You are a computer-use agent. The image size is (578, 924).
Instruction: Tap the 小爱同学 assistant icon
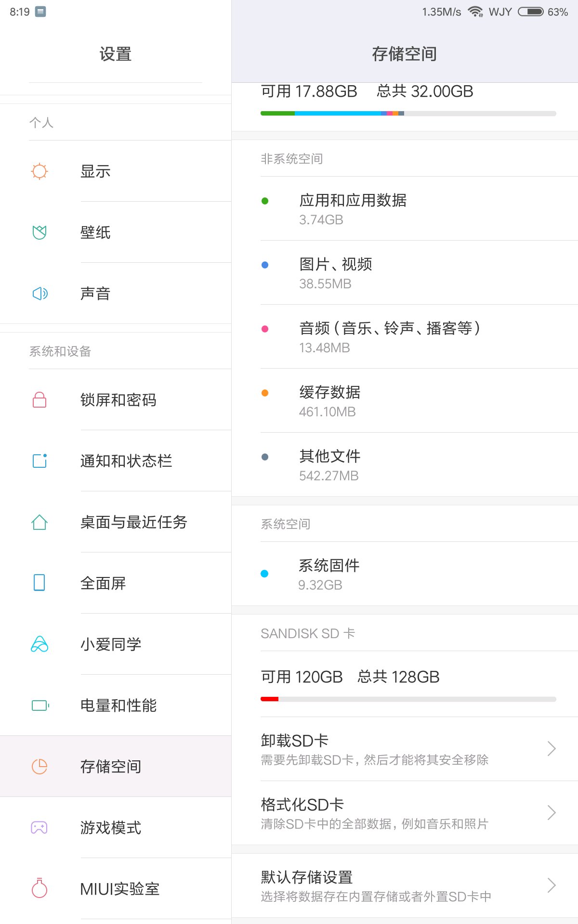point(39,644)
